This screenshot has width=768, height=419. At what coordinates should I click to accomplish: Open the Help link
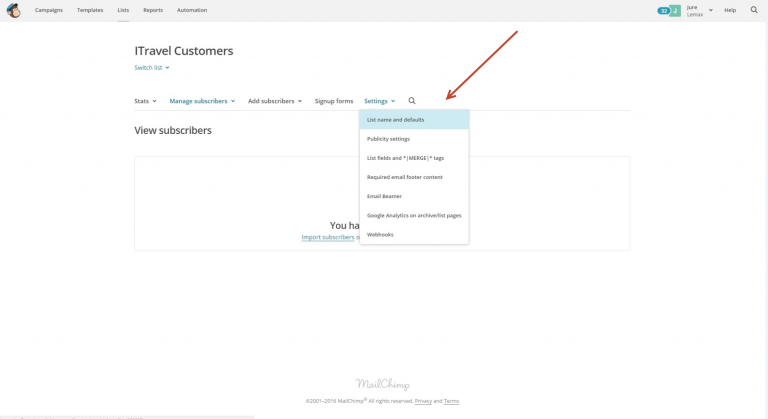(730, 10)
